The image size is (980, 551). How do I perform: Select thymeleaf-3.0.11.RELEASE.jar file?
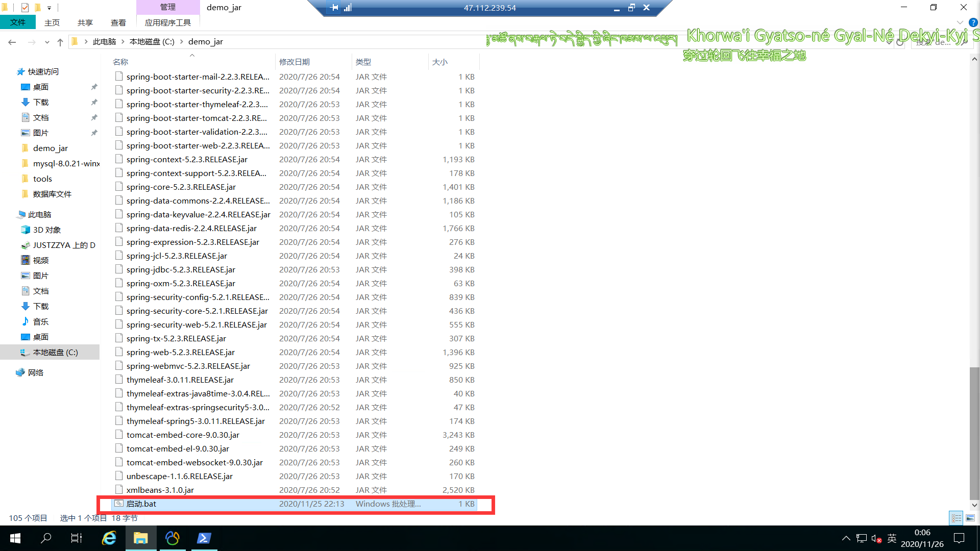click(180, 380)
